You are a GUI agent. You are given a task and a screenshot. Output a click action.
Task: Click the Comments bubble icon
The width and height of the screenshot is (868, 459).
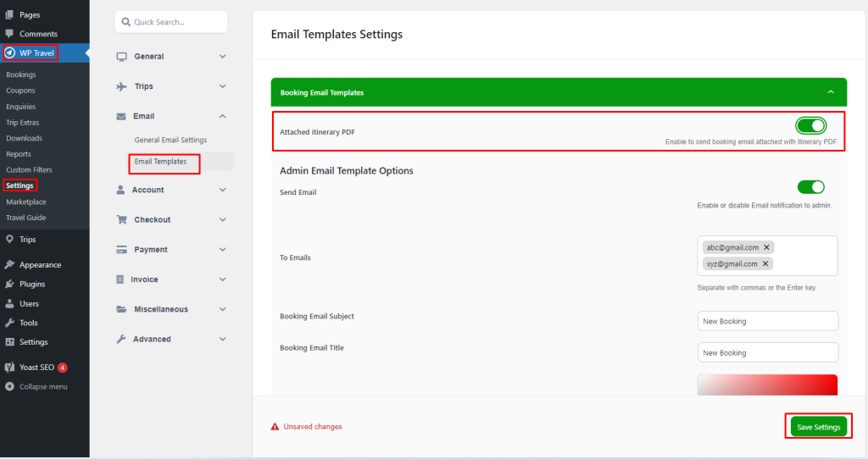pos(9,34)
